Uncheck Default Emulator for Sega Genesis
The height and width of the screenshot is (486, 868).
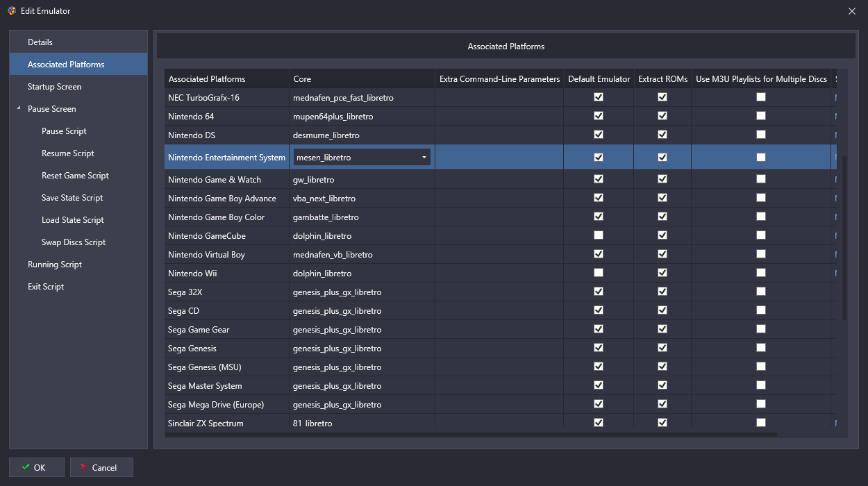599,348
